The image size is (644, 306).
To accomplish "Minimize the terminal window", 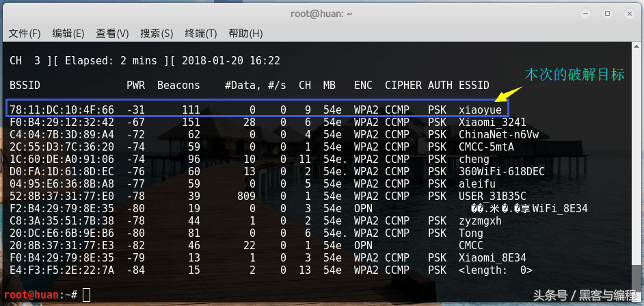I will coord(587,13).
